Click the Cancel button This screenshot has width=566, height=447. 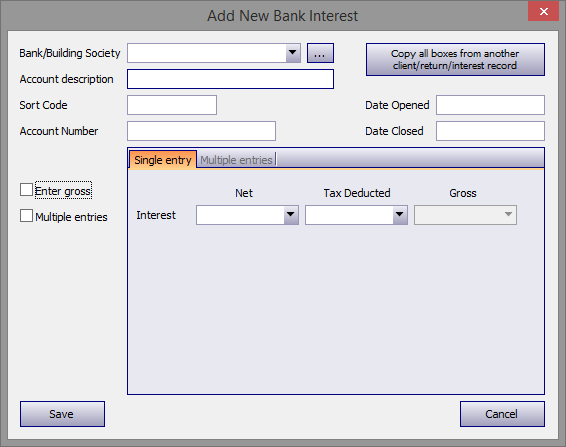pyautogui.click(x=502, y=414)
